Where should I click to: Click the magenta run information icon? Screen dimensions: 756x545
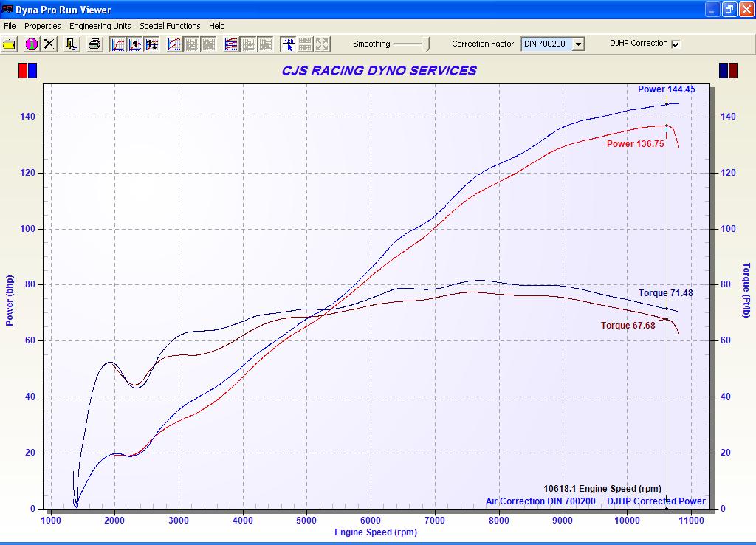[x=31, y=44]
